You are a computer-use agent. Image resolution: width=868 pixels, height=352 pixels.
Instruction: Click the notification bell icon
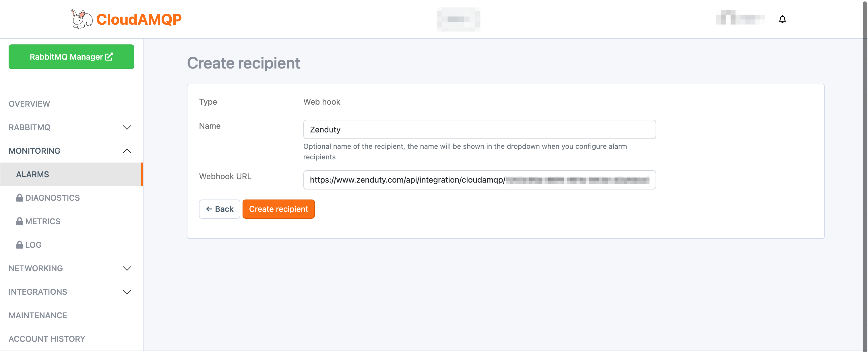click(x=782, y=19)
